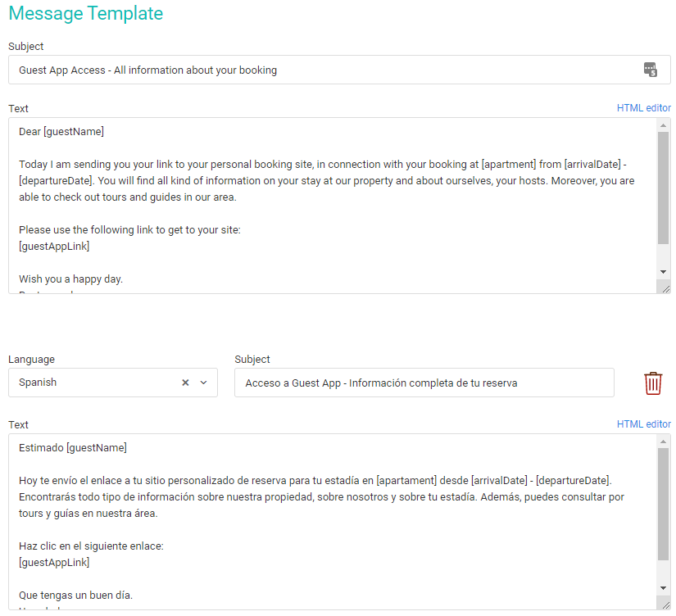The width and height of the screenshot is (676, 616).
Task: Clear the Spanish language selection
Action: coord(185,383)
